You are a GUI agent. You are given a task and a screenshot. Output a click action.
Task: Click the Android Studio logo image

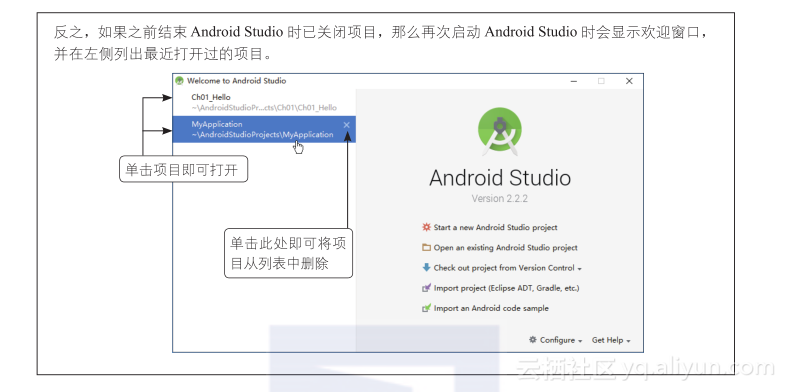tap(500, 131)
